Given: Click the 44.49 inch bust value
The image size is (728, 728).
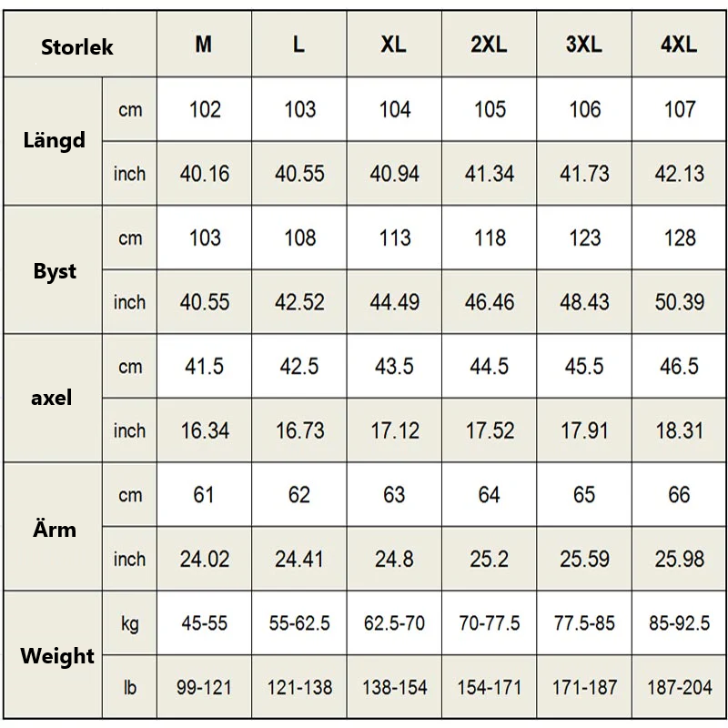Looking at the screenshot, I should coord(394,302).
